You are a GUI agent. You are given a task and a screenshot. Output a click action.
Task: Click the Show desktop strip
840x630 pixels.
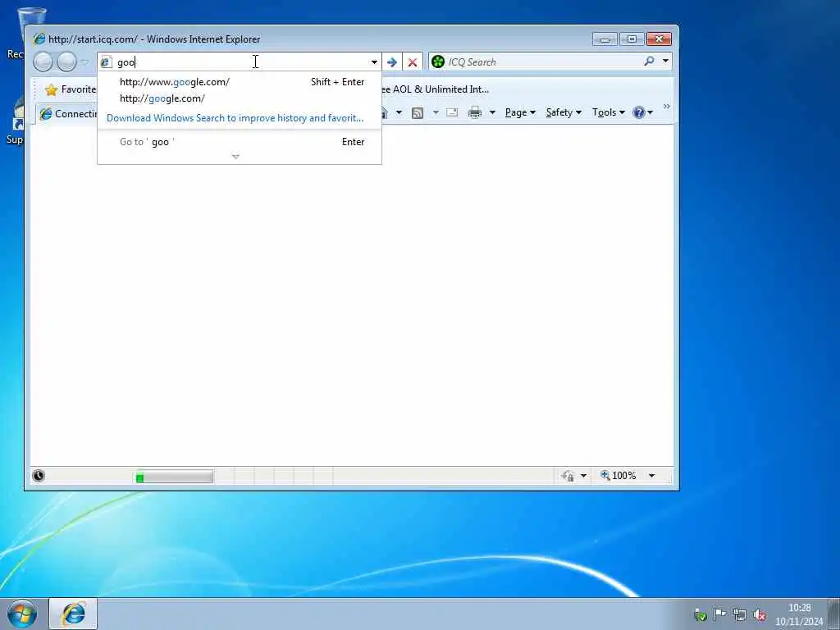pos(833,614)
